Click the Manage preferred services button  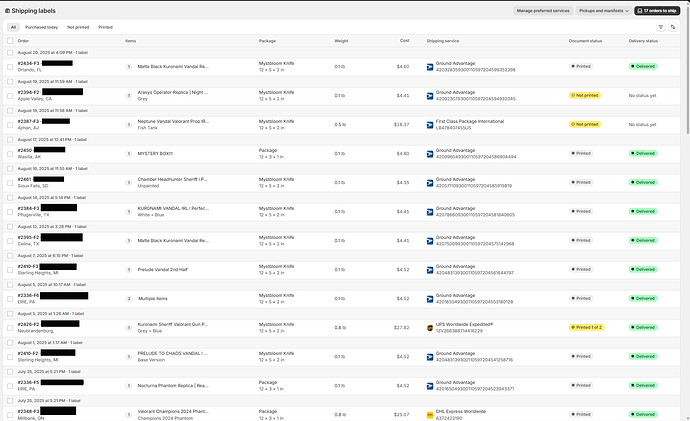click(x=542, y=10)
